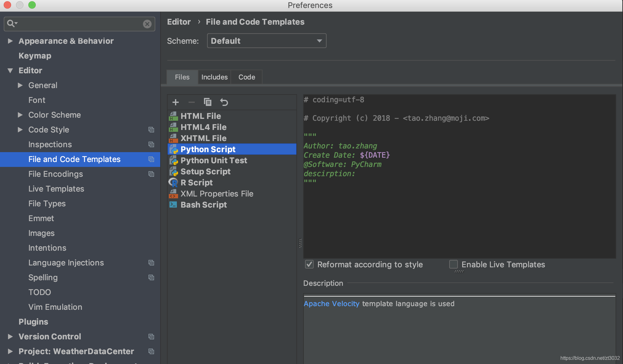Image resolution: width=623 pixels, height=364 pixels.
Task: Switch to the Includes tab
Action: point(214,77)
